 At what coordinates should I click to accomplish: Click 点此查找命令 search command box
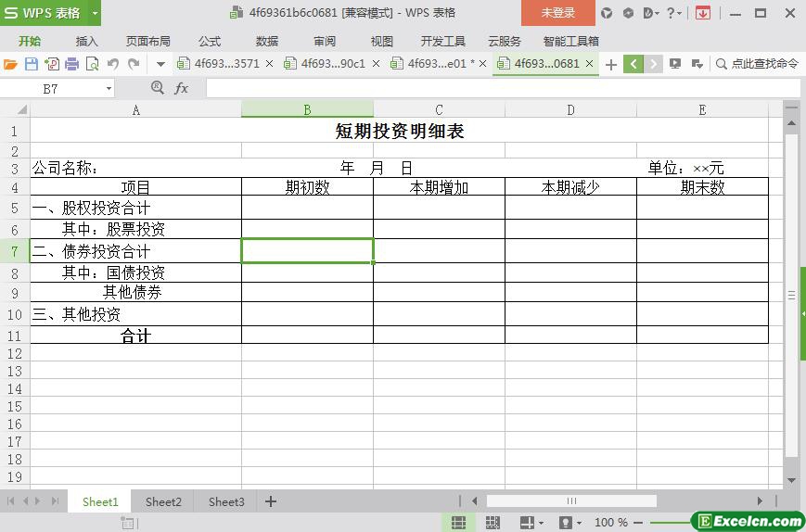(x=757, y=64)
